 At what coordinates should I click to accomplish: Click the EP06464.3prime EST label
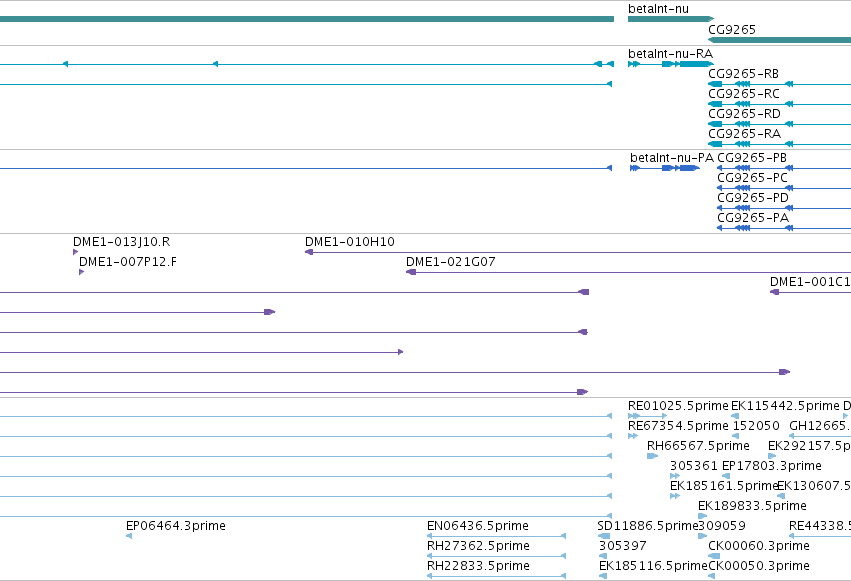click(x=175, y=527)
